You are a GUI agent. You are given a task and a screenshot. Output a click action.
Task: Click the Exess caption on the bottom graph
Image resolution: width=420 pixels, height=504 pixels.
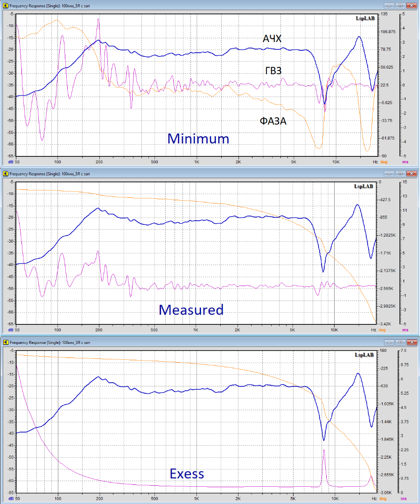point(187,474)
